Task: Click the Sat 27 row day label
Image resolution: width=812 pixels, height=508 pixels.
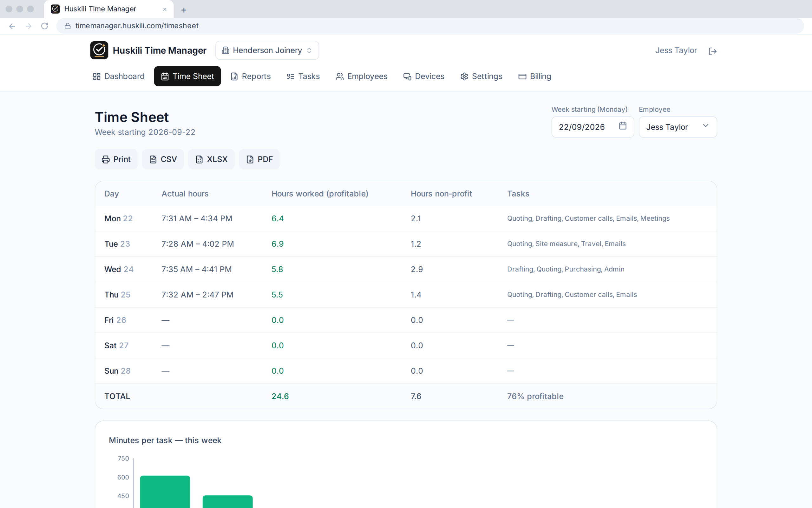Action: pos(116,346)
